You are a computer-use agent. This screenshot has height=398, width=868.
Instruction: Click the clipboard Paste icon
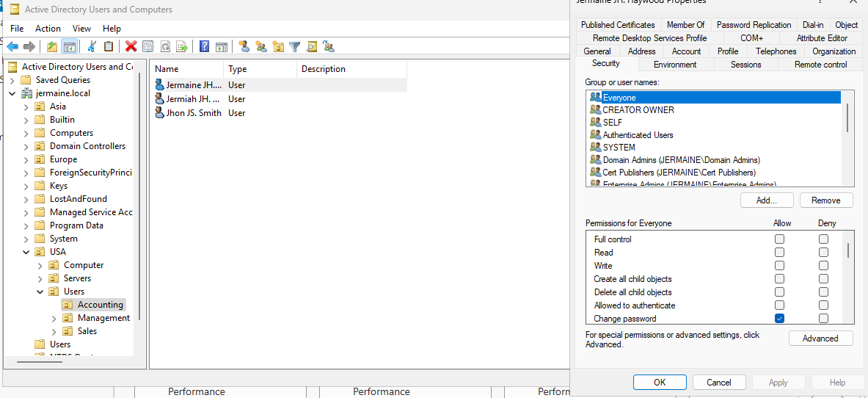coord(109,46)
